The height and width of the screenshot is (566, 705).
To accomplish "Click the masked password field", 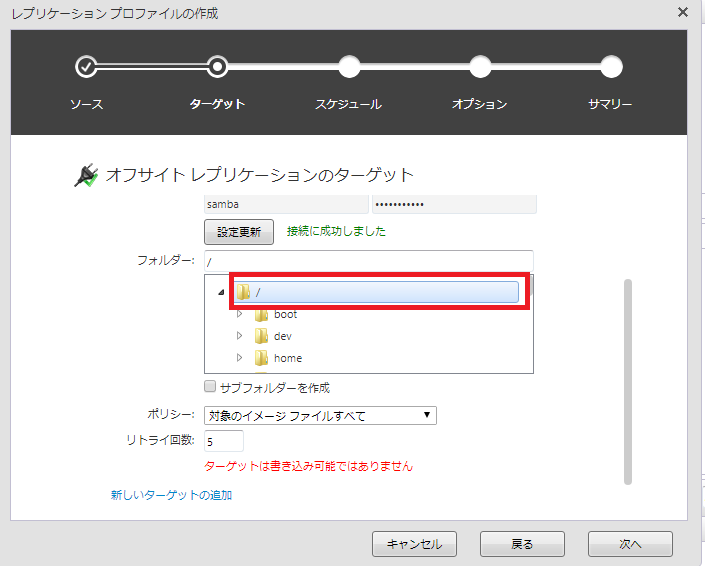I will point(454,205).
